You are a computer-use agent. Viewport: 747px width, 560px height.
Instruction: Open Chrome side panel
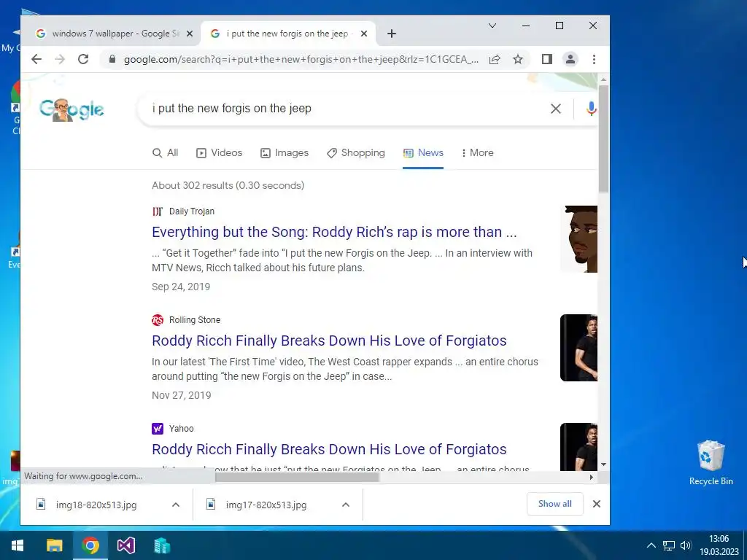pos(547,59)
